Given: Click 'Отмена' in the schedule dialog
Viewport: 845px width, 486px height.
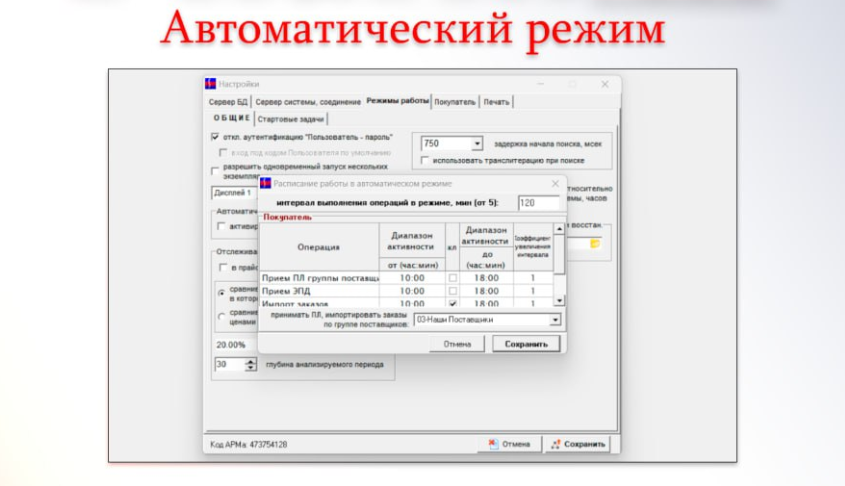Looking at the screenshot, I should [x=457, y=344].
